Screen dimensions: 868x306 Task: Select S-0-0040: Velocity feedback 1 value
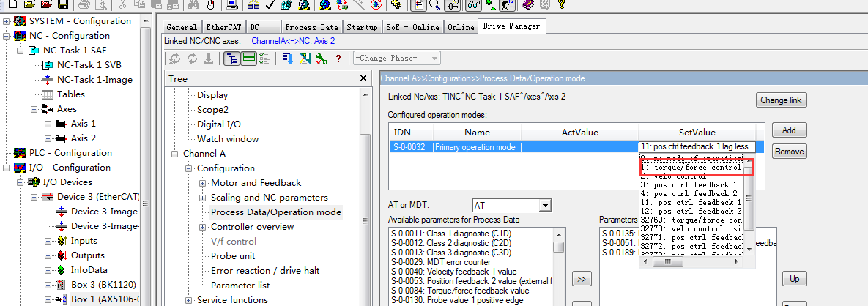(x=454, y=272)
